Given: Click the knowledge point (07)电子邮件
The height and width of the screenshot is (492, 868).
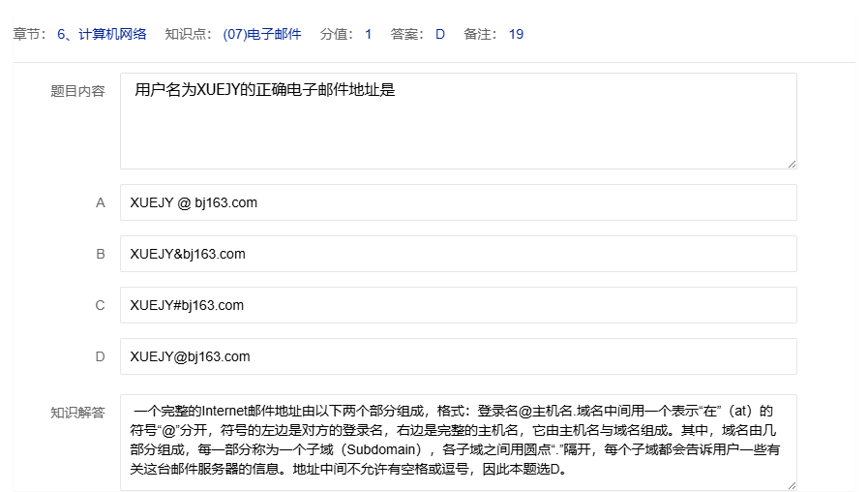Looking at the screenshot, I should point(261,34).
